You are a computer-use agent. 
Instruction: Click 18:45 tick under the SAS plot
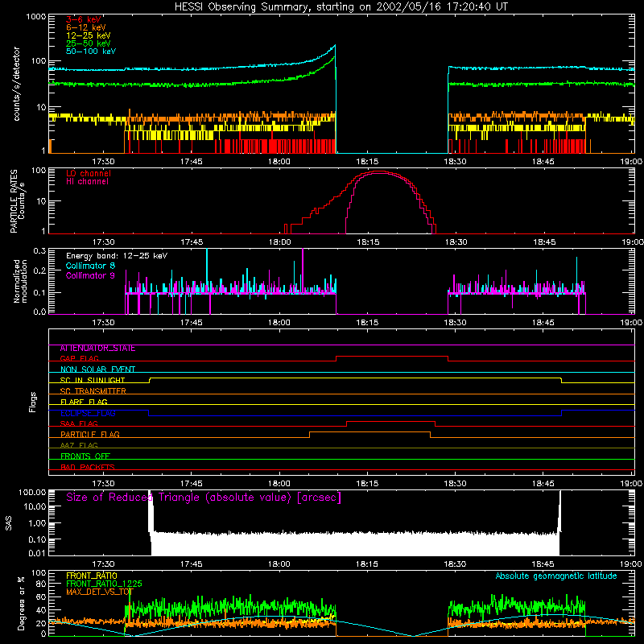[x=543, y=564]
